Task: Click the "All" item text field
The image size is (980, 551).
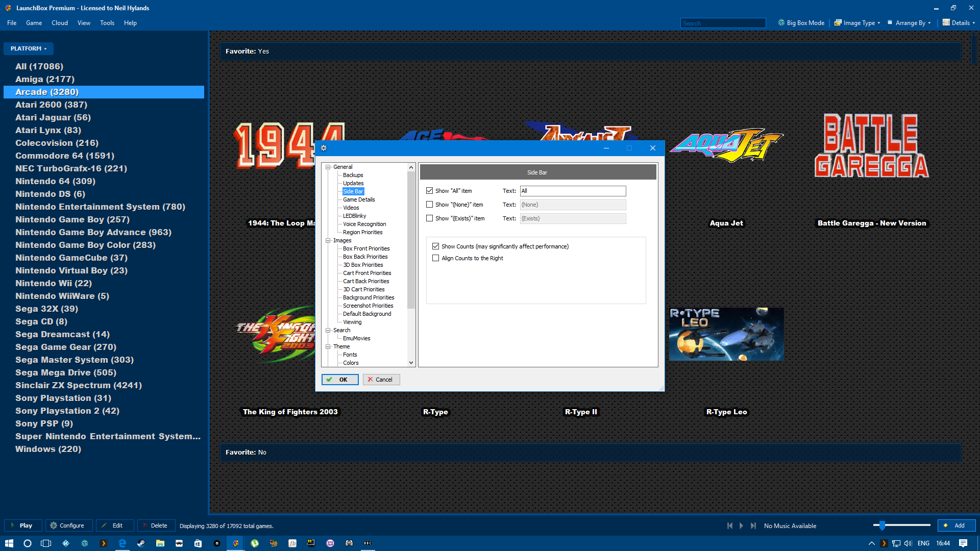Action: click(x=573, y=191)
